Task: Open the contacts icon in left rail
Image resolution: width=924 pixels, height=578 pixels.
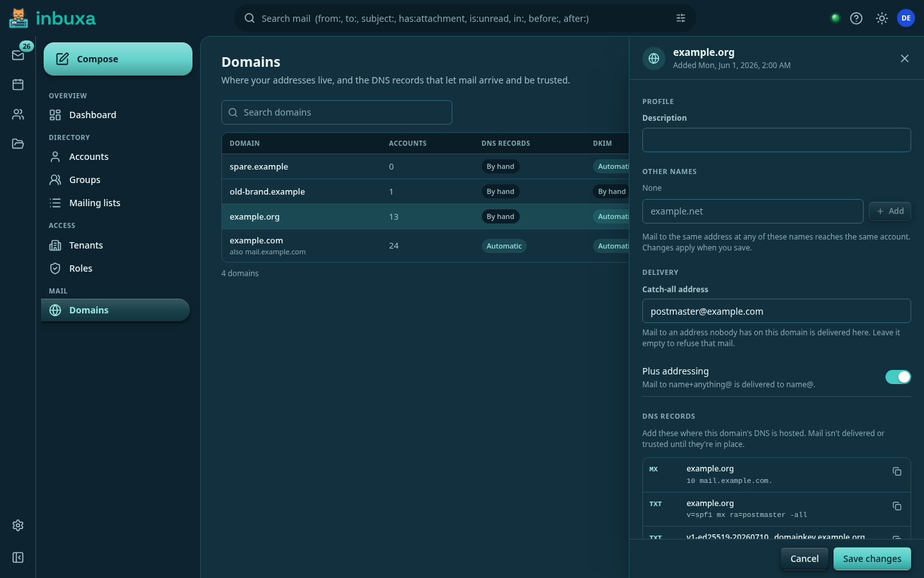Action: click(18, 114)
